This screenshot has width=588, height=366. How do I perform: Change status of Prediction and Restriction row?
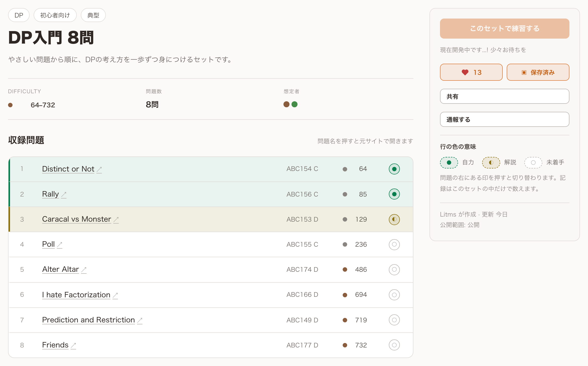394,320
